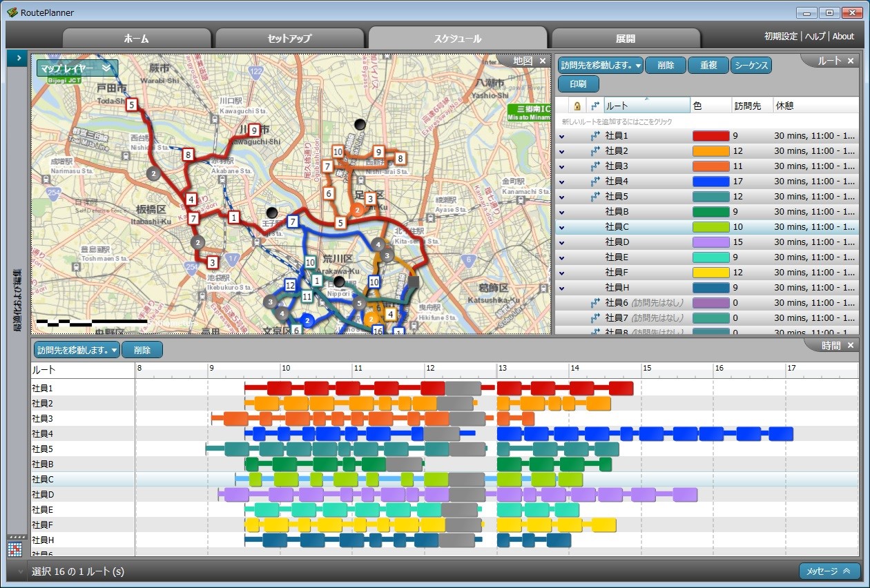Switch to the セットアップ tab
The height and width of the screenshot is (588, 870).
pos(289,39)
